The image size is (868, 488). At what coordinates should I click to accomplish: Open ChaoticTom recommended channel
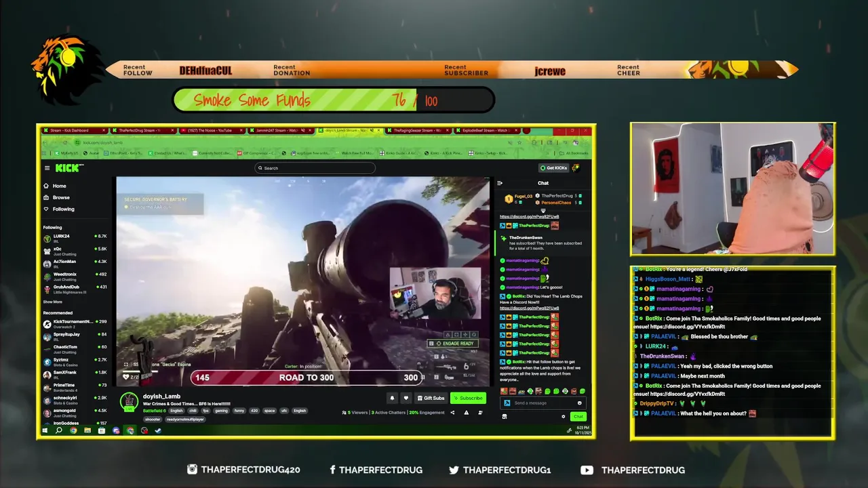75,348
